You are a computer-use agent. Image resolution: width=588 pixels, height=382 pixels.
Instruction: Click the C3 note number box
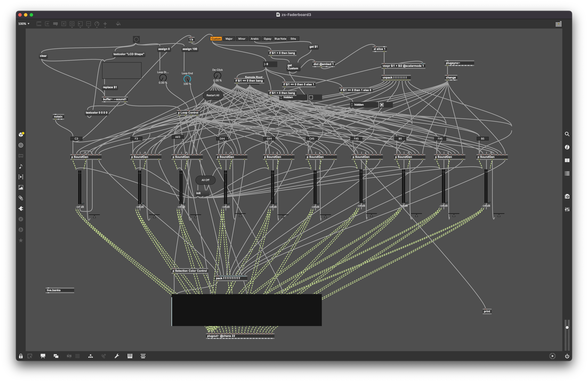tap(76, 139)
